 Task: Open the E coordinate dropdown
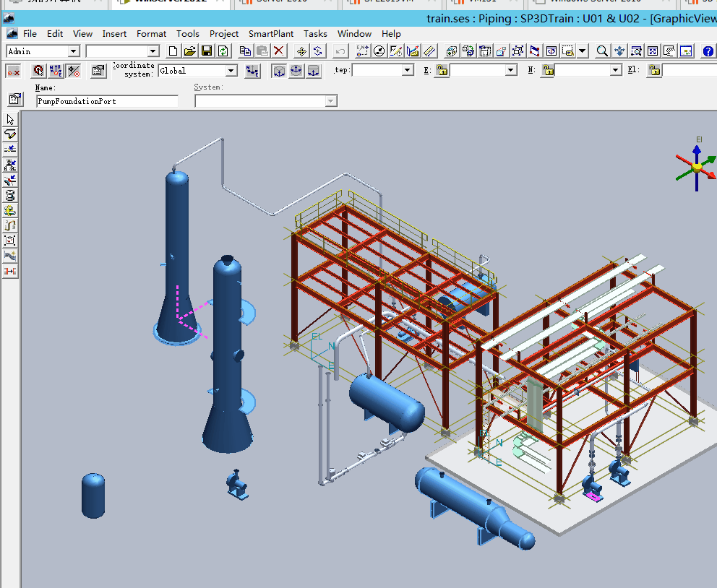click(511, 70)
